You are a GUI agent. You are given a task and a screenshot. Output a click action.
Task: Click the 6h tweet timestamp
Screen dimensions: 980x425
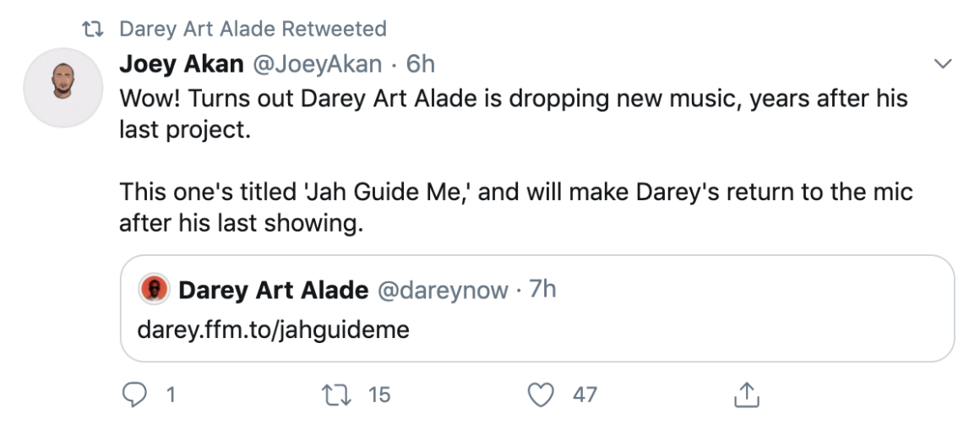[x=421, y=63]
